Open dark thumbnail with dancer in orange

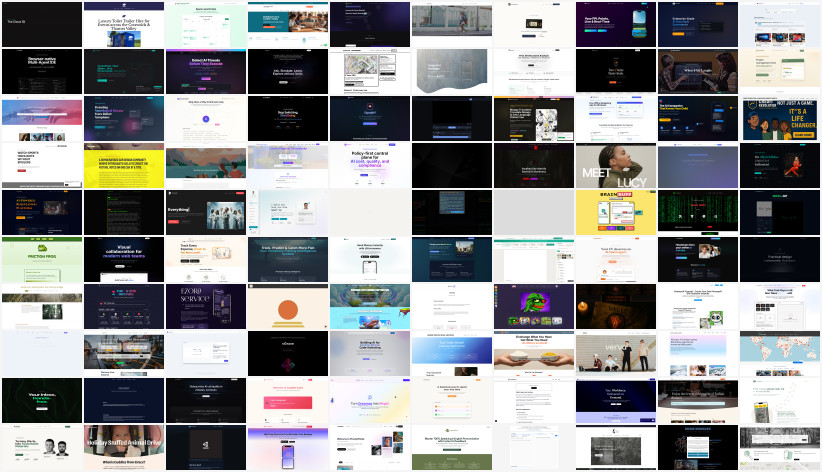tap(780, 166)
